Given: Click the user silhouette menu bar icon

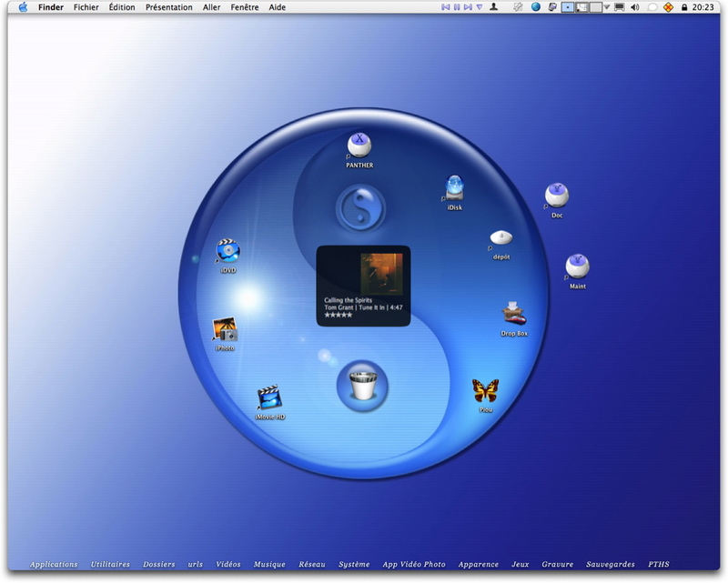Looking at the screenshot, I should click(x=494, y=7).
